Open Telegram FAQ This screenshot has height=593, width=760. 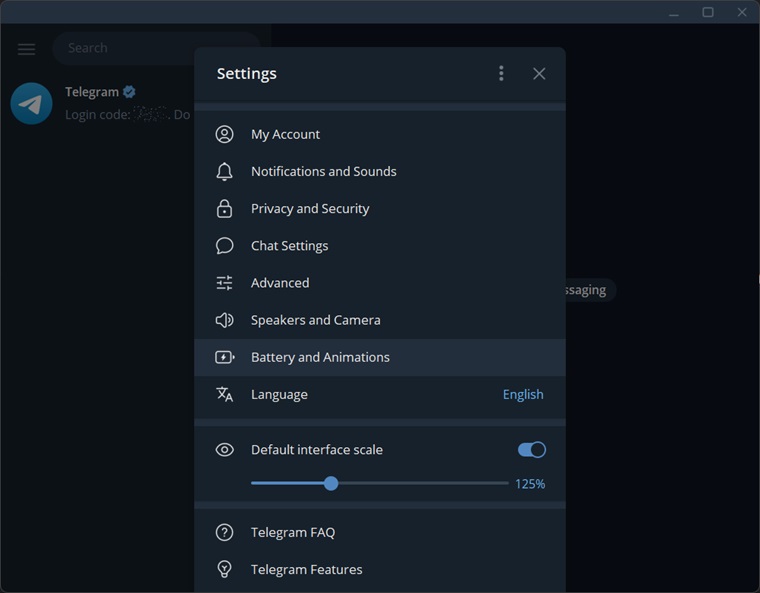coord(380,532)
